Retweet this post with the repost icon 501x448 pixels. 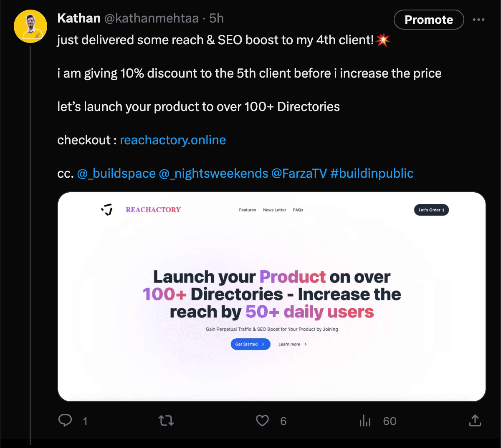pos(166,420)
